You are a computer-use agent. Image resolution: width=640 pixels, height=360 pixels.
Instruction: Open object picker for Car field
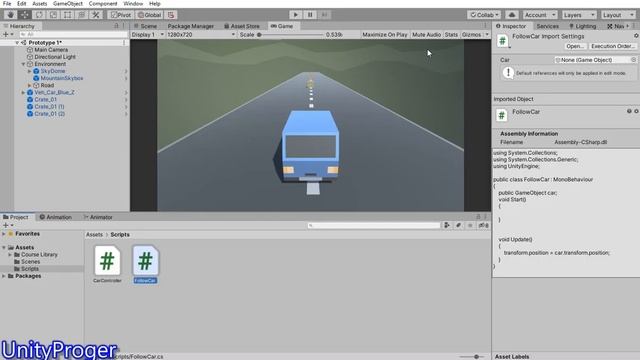coord(633,60)
